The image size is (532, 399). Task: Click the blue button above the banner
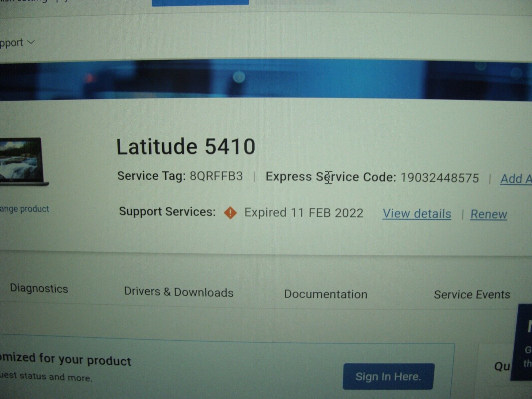click(x=200, y=3)
